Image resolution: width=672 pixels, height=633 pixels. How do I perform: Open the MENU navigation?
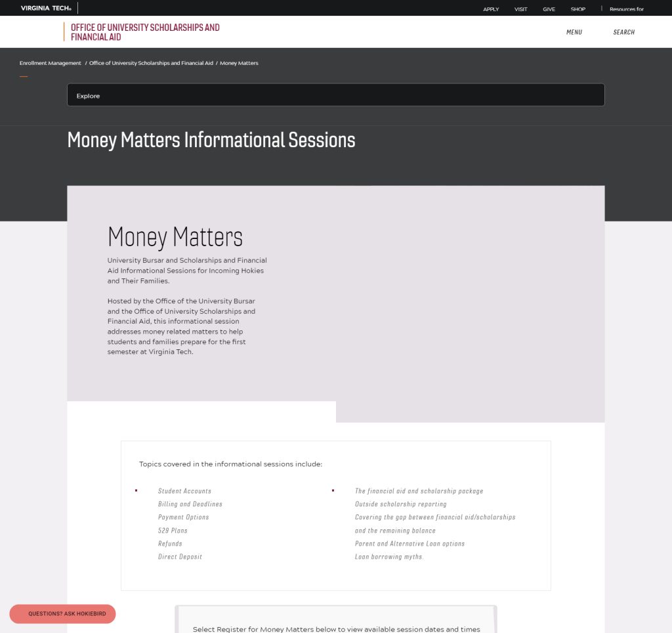pyautogui.click(x=574, y=32)
